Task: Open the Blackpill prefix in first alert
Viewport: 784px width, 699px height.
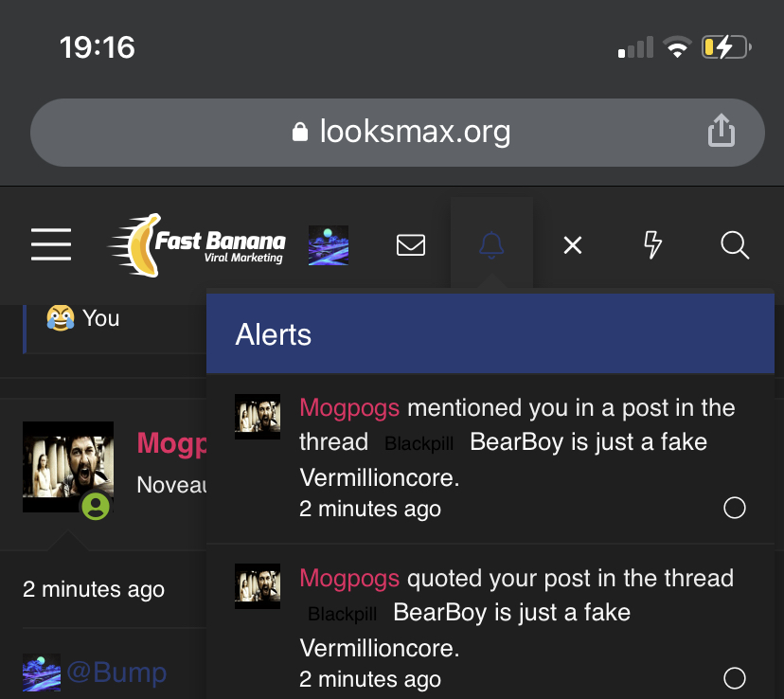Action: click(x=419, y=443)
